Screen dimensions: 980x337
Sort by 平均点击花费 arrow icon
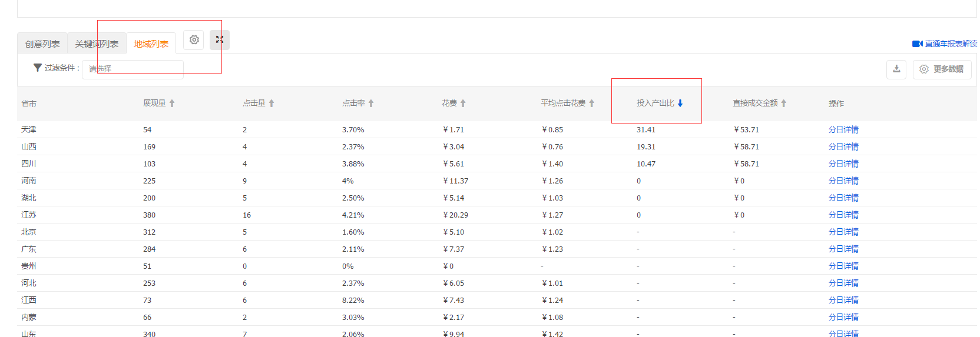tap(591, 104)
